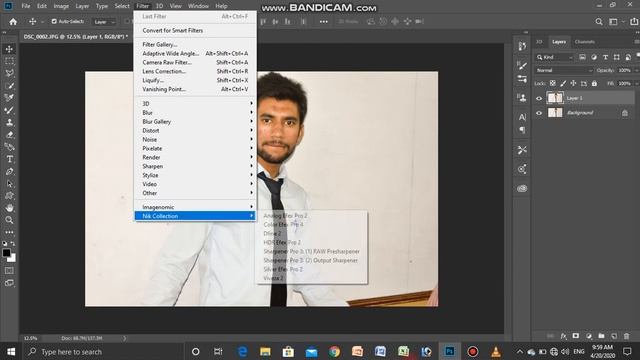Expand the Imagenomic submenu
This screenshot has width=640, height=360.
click(x=195, y=207)
